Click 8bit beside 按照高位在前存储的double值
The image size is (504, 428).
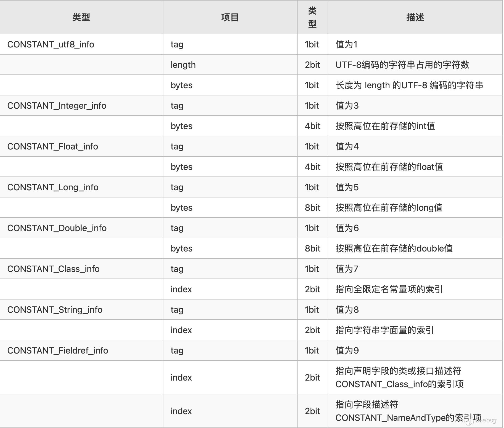pyautogui.click(x=312, y=248)
